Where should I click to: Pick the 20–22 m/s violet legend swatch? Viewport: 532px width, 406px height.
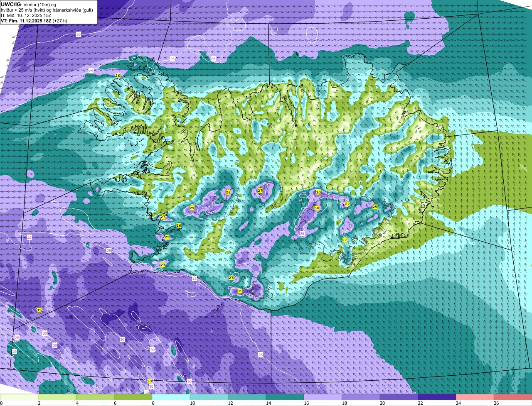(x=399, y=397)
